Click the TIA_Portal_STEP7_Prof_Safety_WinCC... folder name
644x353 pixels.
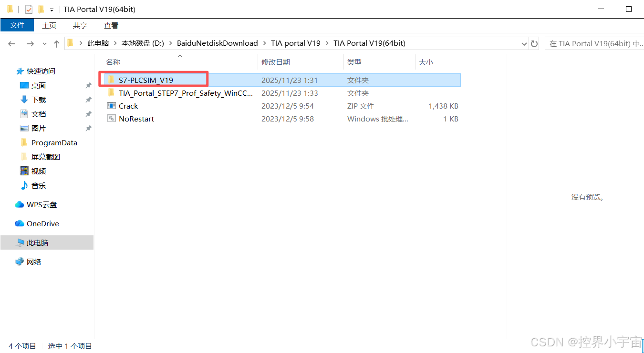click(x=186, y=93)
